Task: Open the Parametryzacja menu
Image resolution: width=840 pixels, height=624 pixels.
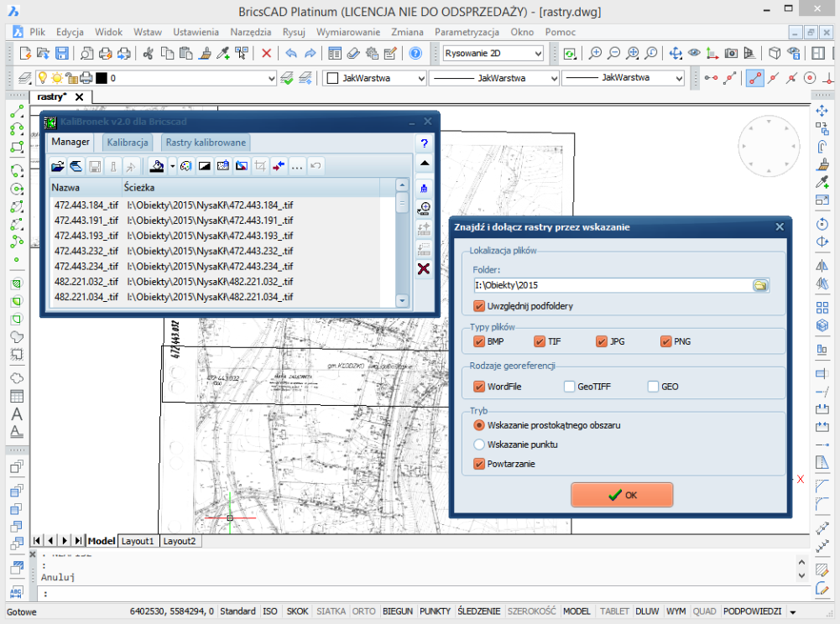Action: [x=467, y=32]
